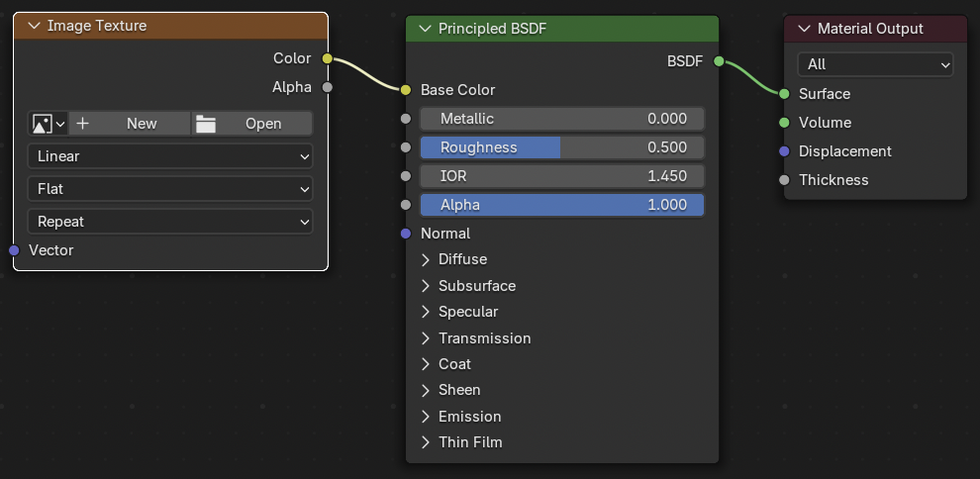
Task: Click the IOR value field
Action: [561, 176]
